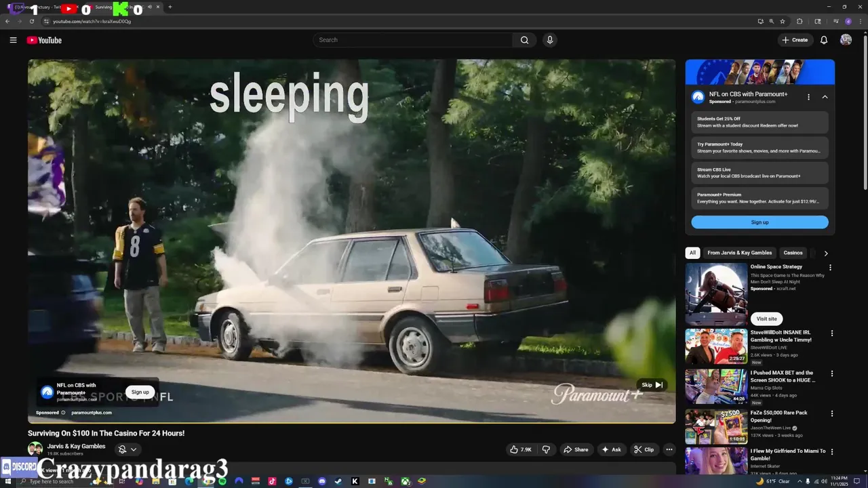Screen dimensions: 868x488
Task: Open more actions ellipsis below video
Action: coord(669,449)
